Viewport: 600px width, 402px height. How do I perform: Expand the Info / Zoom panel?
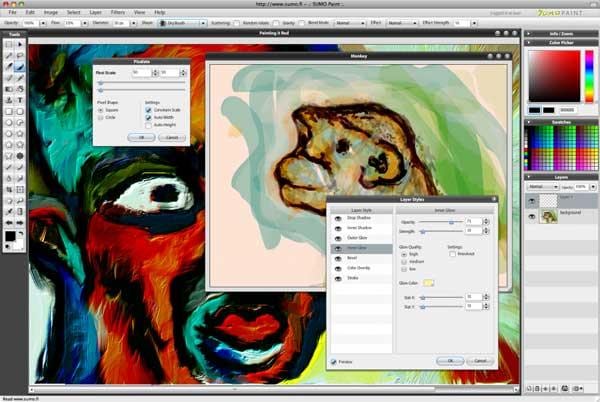[x=529, y=34]
